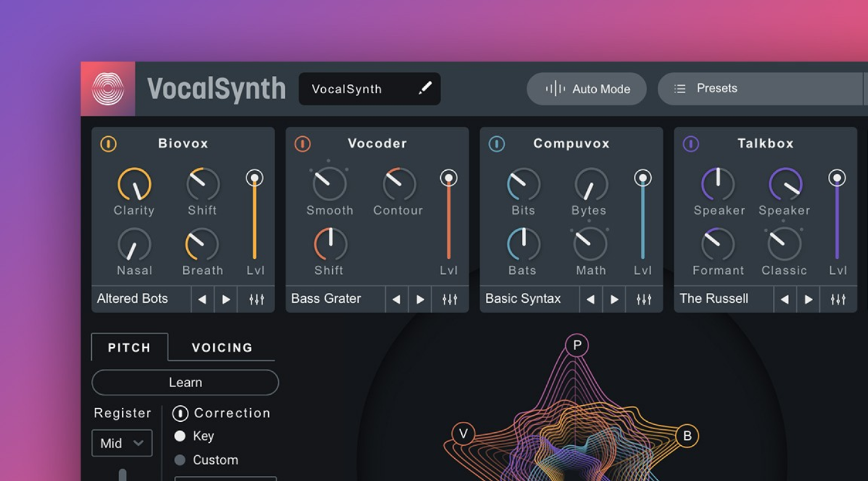Click the Biovox Breath knob
This screenshot has height=481, width=868.
(202, 244)
